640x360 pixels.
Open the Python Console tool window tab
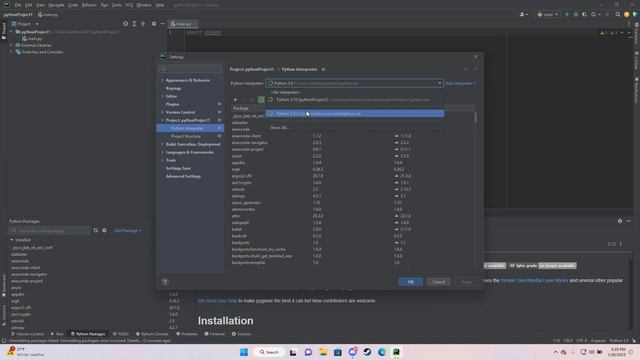152,334
